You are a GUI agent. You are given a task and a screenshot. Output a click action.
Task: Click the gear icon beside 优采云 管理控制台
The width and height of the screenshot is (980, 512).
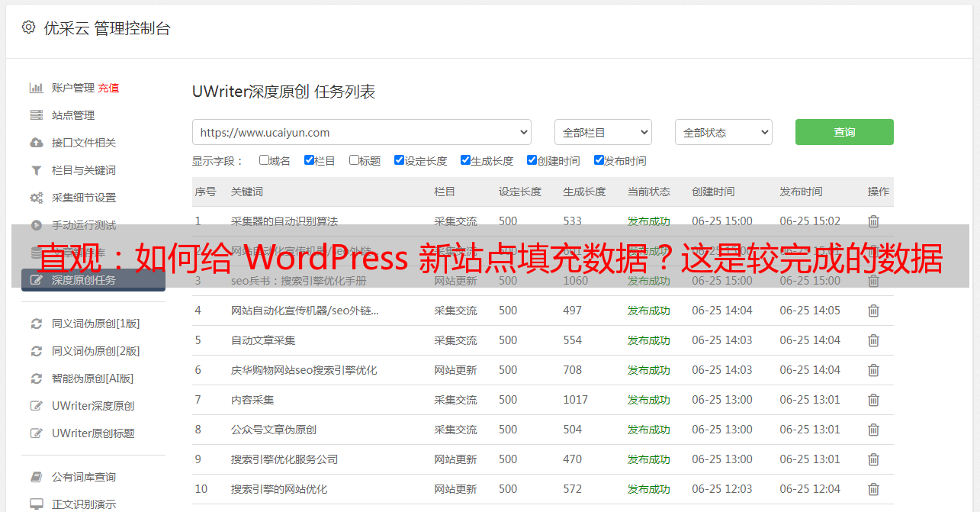point(28,27)
